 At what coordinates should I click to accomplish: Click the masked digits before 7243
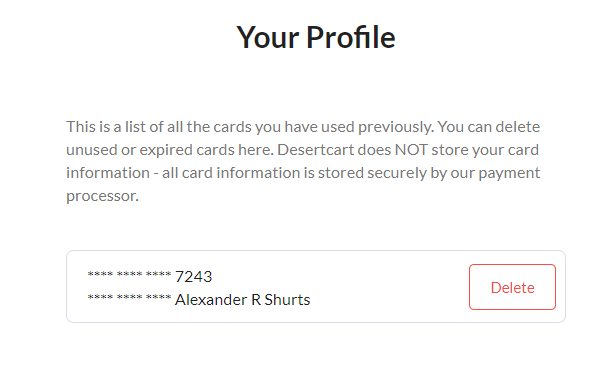tap(129, 274)
